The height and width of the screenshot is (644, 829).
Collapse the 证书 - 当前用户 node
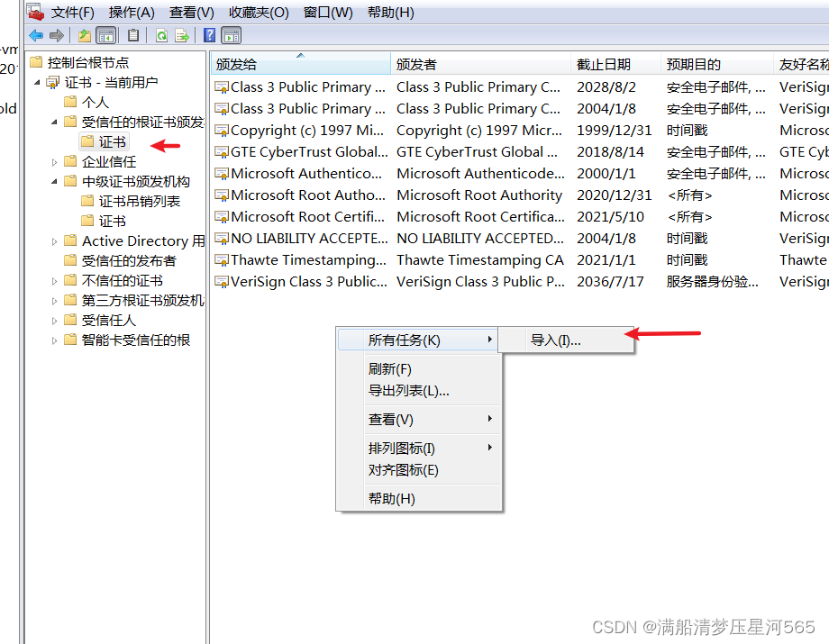pyautogui.click(x=37, y=83)
